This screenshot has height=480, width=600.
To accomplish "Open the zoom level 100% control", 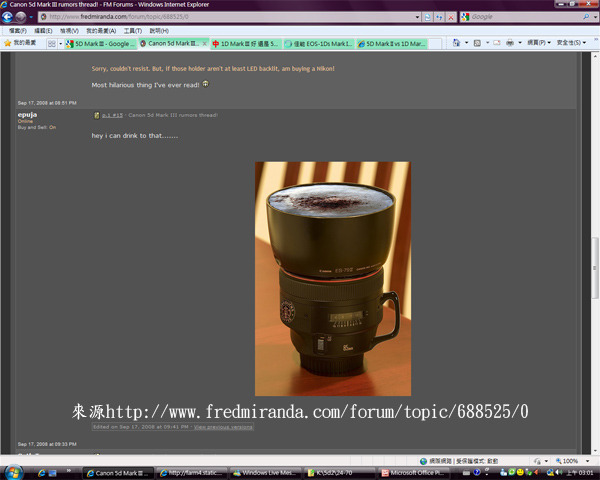I will click(x=572, y=461).
